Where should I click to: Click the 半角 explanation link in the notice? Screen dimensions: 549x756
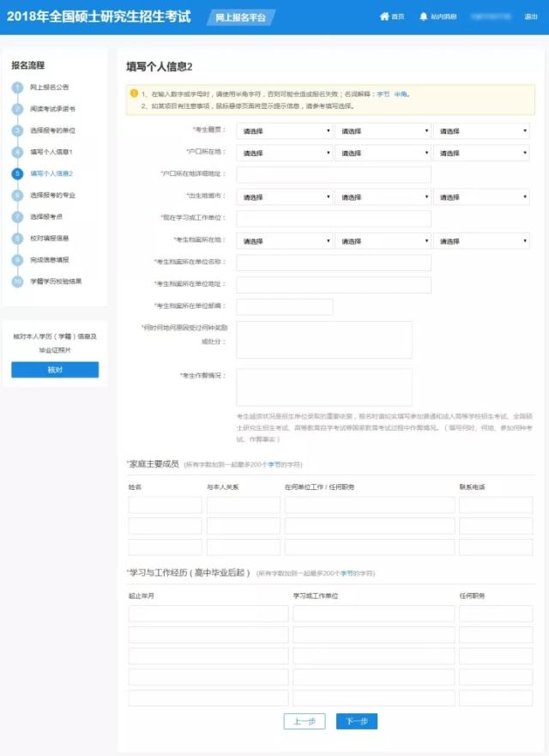401,94
